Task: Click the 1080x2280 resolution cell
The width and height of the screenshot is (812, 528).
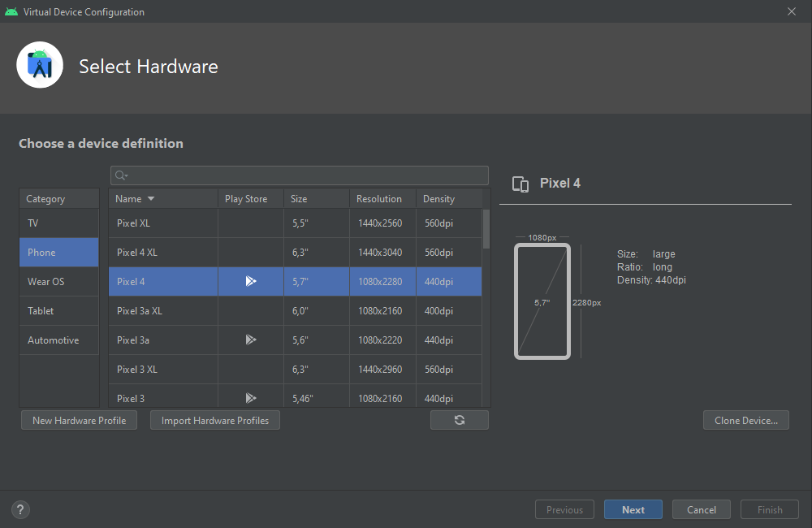Action: coord(382,281)
